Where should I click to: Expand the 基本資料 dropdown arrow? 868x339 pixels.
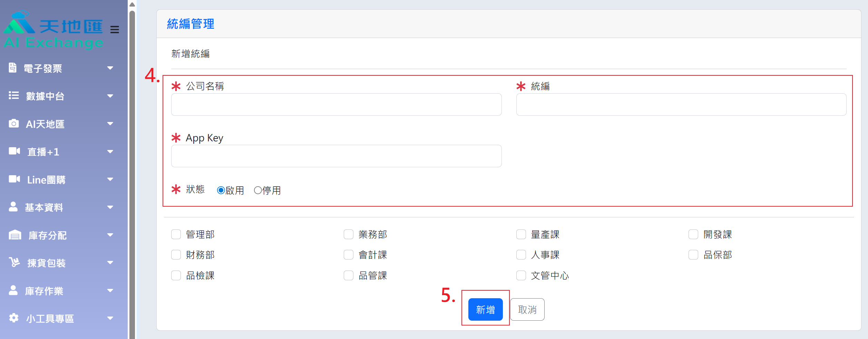point(110,207)
